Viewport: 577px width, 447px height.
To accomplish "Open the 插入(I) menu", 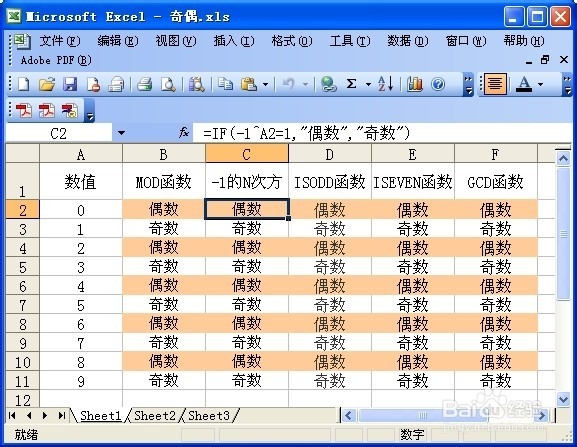I will coord(234,41).
